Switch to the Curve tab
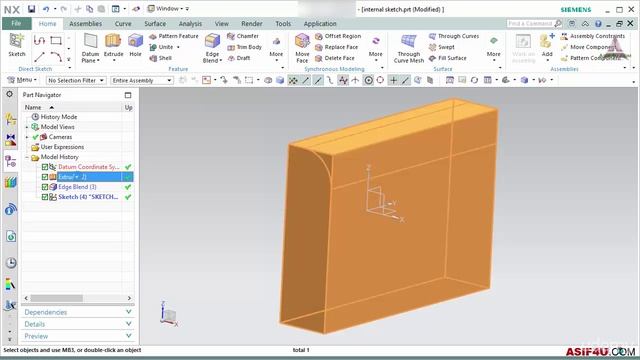This screenshot has height=360, width=640. click(123, 24)
